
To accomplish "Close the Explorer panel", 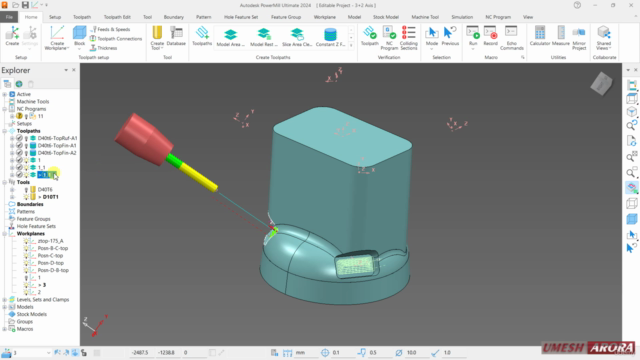I will pos(74,70).
